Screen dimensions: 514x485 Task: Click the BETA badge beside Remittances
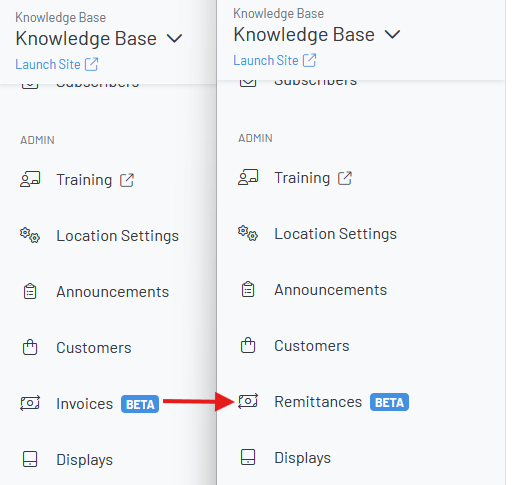click(x=389, y=402)
